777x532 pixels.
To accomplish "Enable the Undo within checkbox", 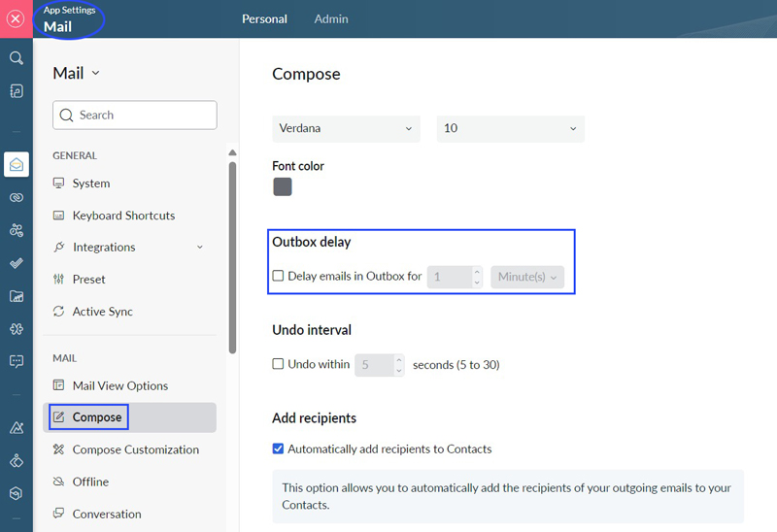I will tap(278, 364).
